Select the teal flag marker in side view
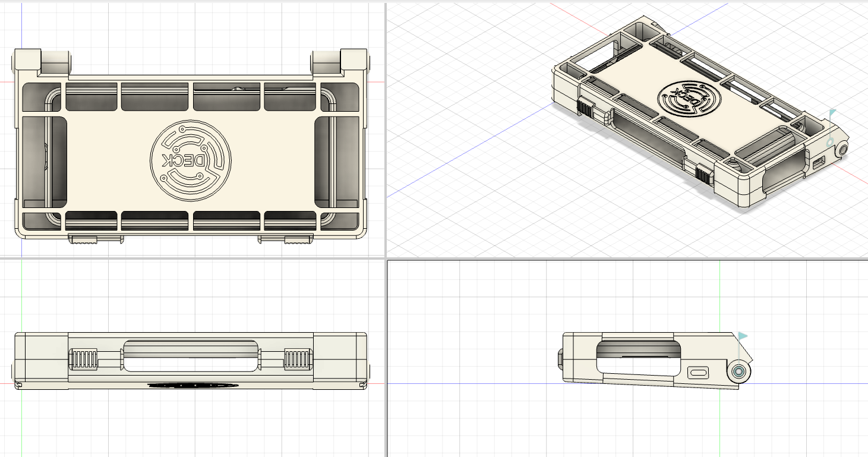Screen dimensions: 868x457 point(742,336)
